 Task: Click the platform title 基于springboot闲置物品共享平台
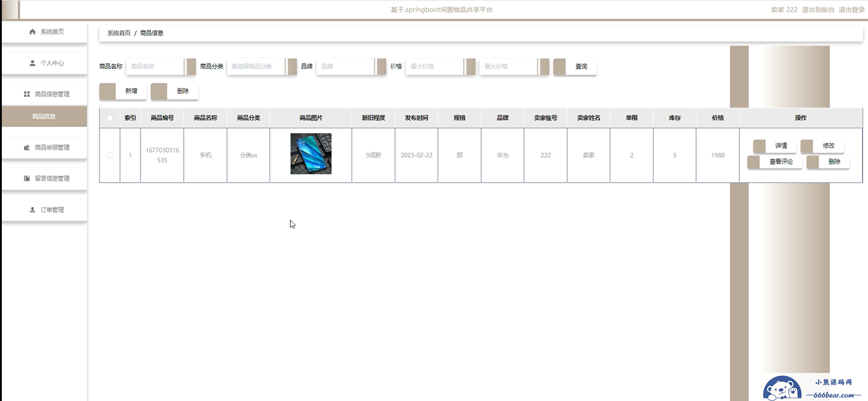pyautogui.click(x=441, y=10)
